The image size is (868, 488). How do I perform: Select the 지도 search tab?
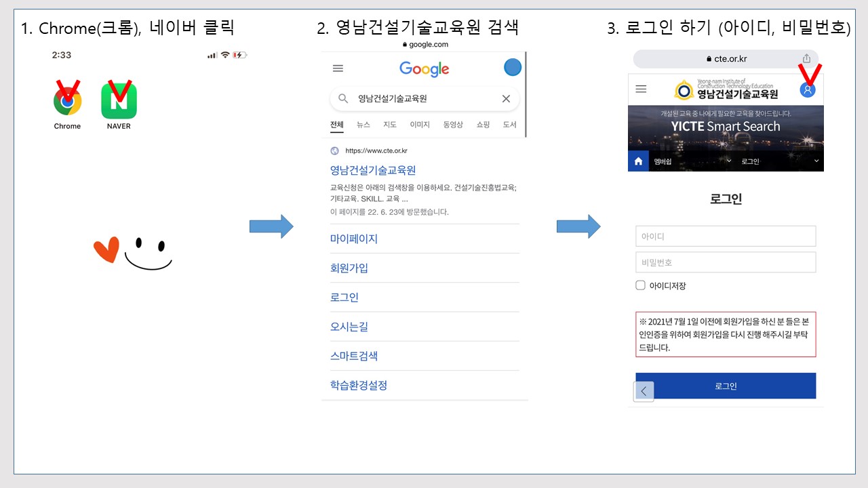pos(389,125)
